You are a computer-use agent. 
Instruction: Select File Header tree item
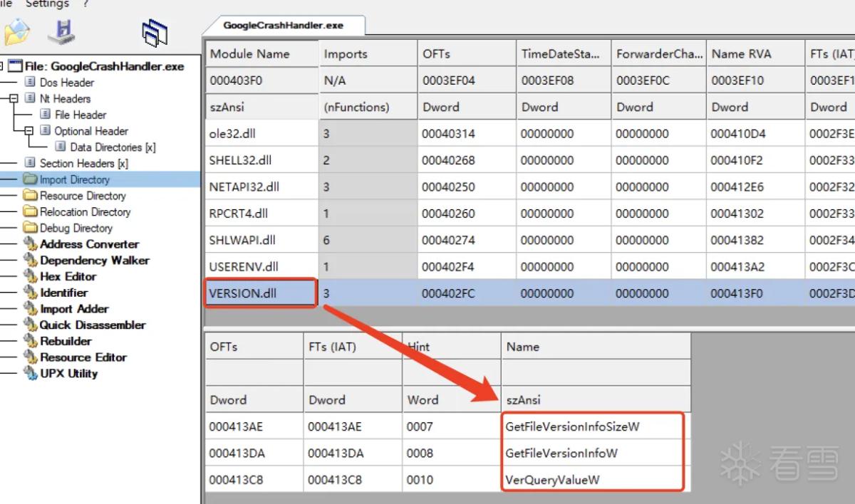tap(81, 115)
